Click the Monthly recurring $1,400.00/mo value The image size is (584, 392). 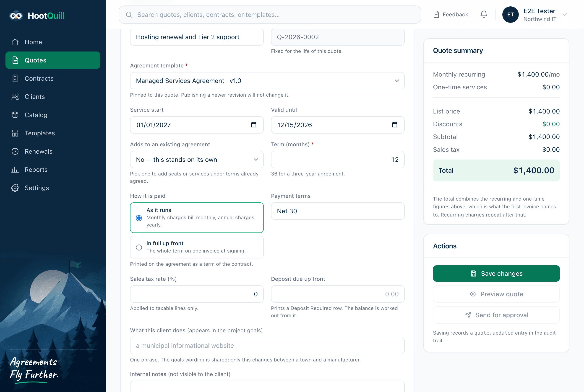click(538, 75)
